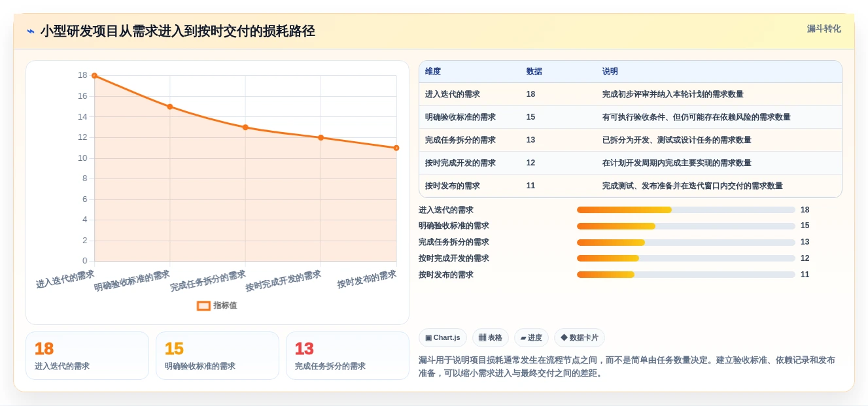Open the stat card showing 13

click(347, 356)
